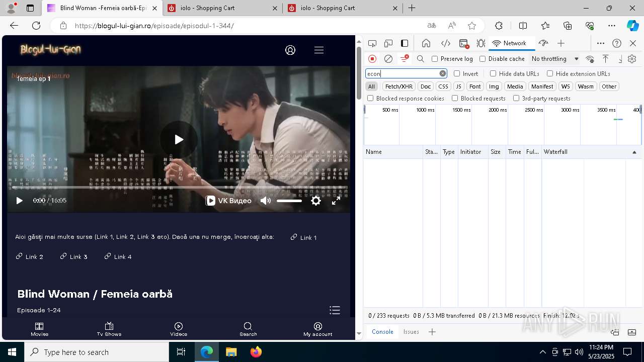Switch to the Issues drawer tab
This screenshot has width=644, height=362.
click(x=411, y=332)
